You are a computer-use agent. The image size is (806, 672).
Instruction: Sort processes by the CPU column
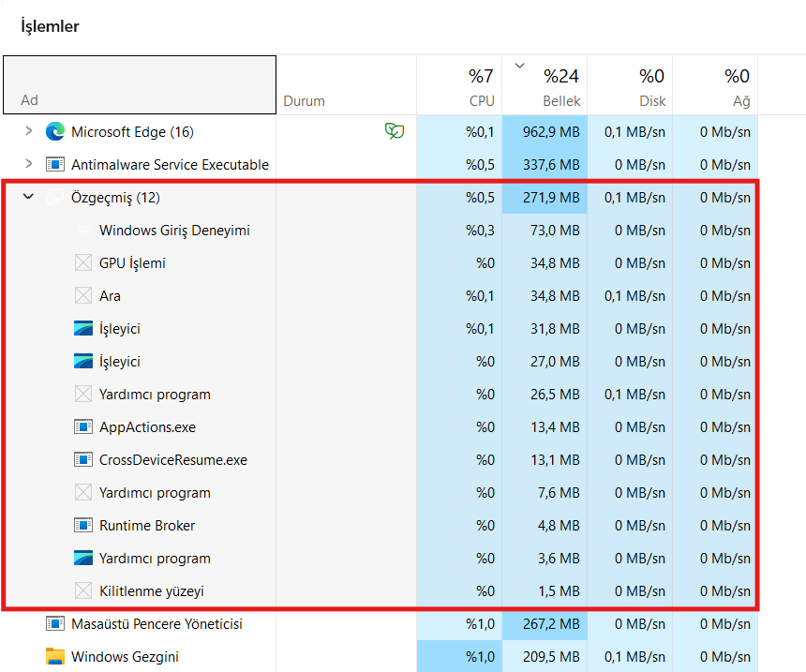pyautogui.click(x=459, y=85)
